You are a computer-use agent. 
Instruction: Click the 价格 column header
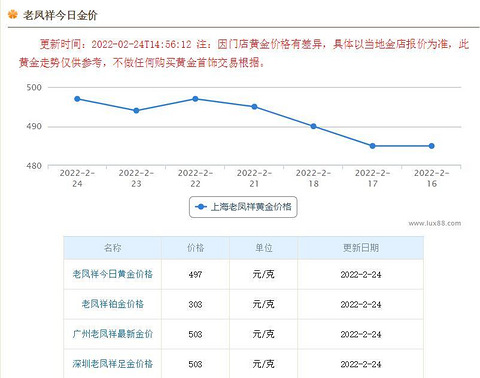pos(196,248)
